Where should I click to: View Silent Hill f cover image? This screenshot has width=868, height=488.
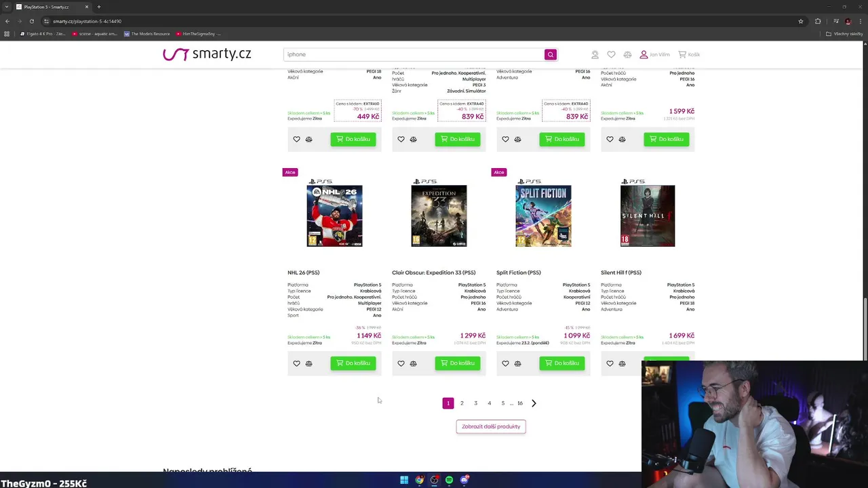648,213
